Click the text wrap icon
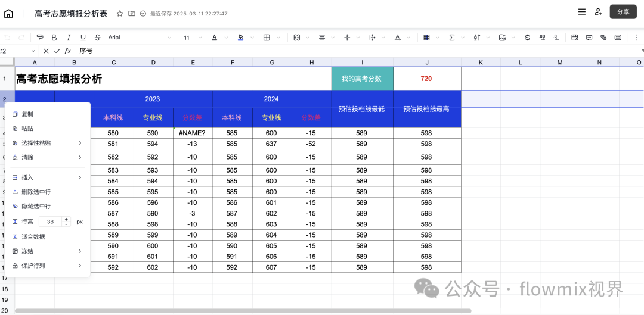This screenshot has width=644, height=315. 372,38
